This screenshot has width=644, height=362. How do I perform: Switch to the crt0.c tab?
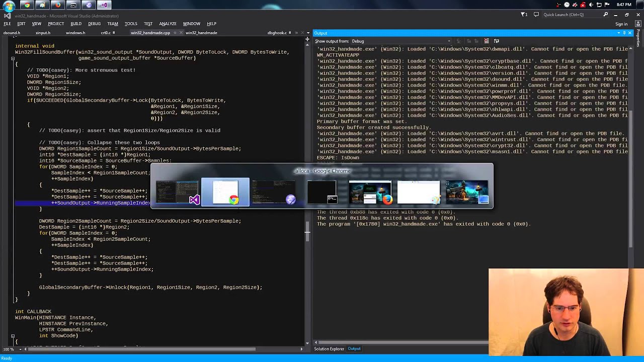[x=106, y=33]
